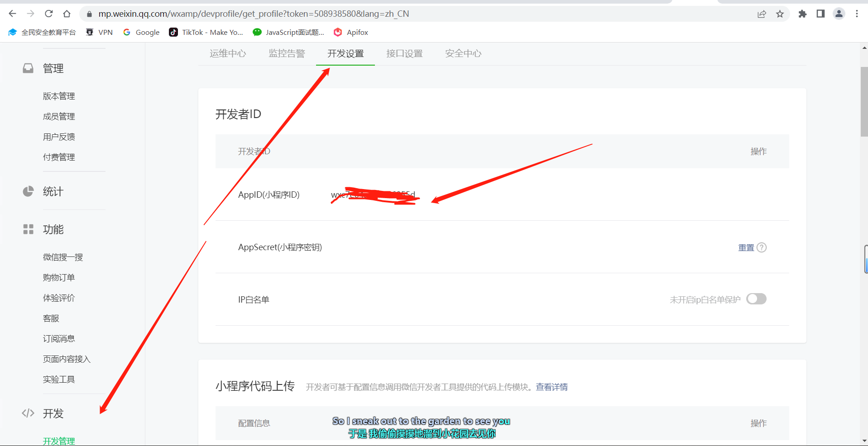Open the browser extensions puzzle icon
Viewport: 868px width, 446px height.
tap(802, 14)
